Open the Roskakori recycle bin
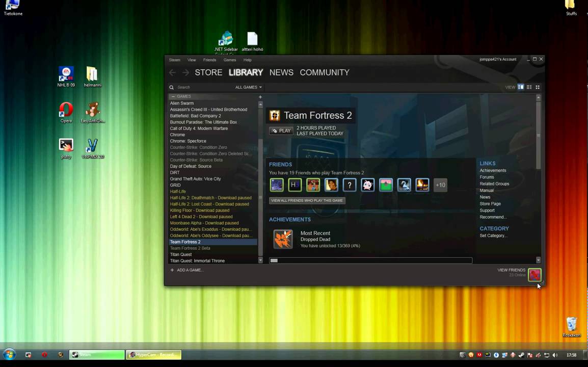 pyautogui.click(x=572, y=327)
